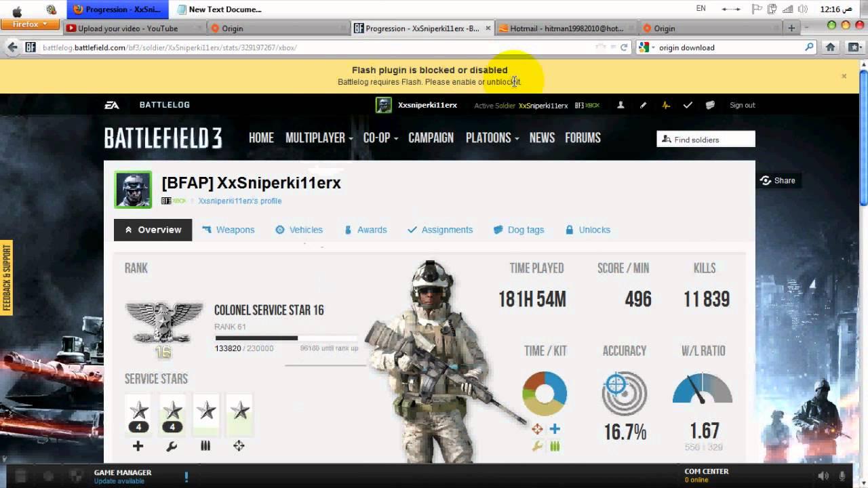Open the Com Center panel
Image resolution: width=868 pixels, height=488 pixels.
click(707, 475)
